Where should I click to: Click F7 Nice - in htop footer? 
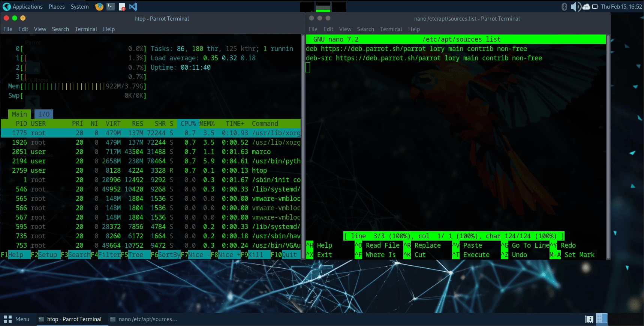coord(196,255)
